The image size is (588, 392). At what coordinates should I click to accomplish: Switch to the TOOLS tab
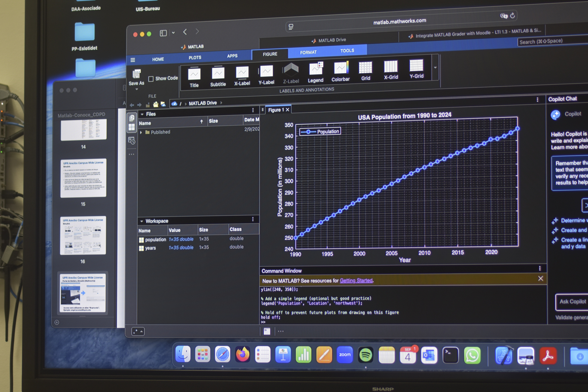347,51
